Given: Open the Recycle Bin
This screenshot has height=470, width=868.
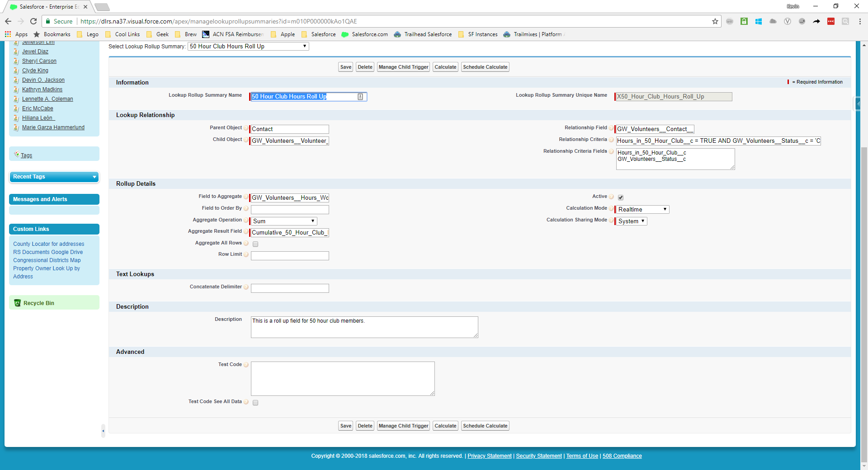Looking at the screenshot, I should point(39,303).
